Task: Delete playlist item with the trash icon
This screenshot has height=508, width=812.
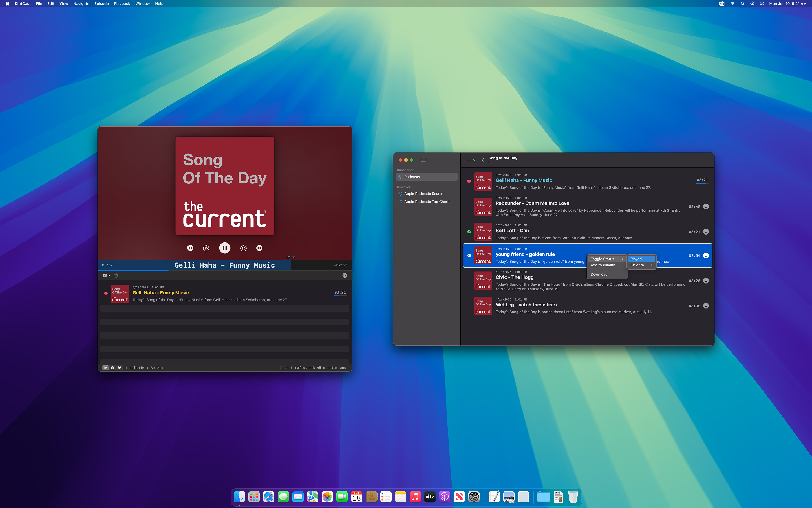Action: [x=116, y=275]
